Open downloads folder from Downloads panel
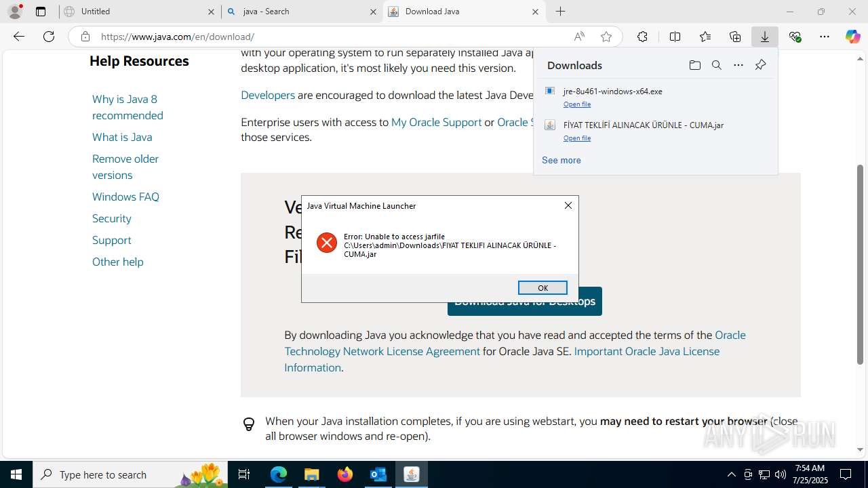 pyautogui.click(x=694, y=65)
